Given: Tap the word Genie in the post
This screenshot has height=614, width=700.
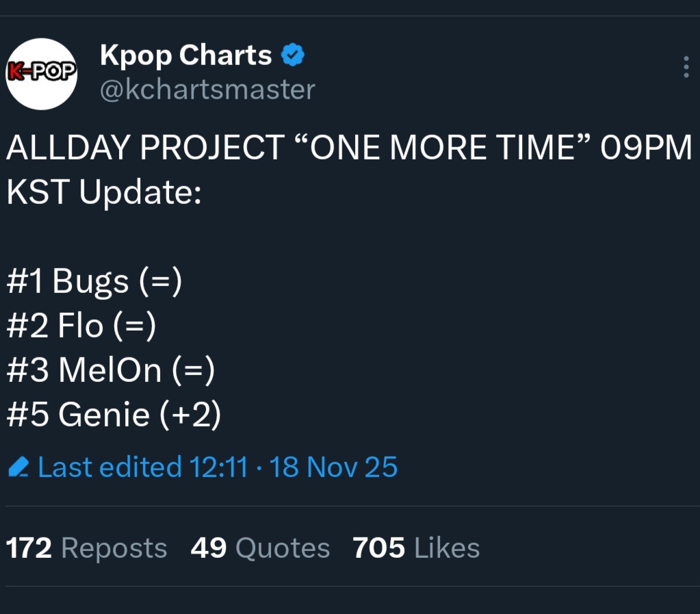Looking at the screenshot, I should pyautogui.click(x=103, y=415).
